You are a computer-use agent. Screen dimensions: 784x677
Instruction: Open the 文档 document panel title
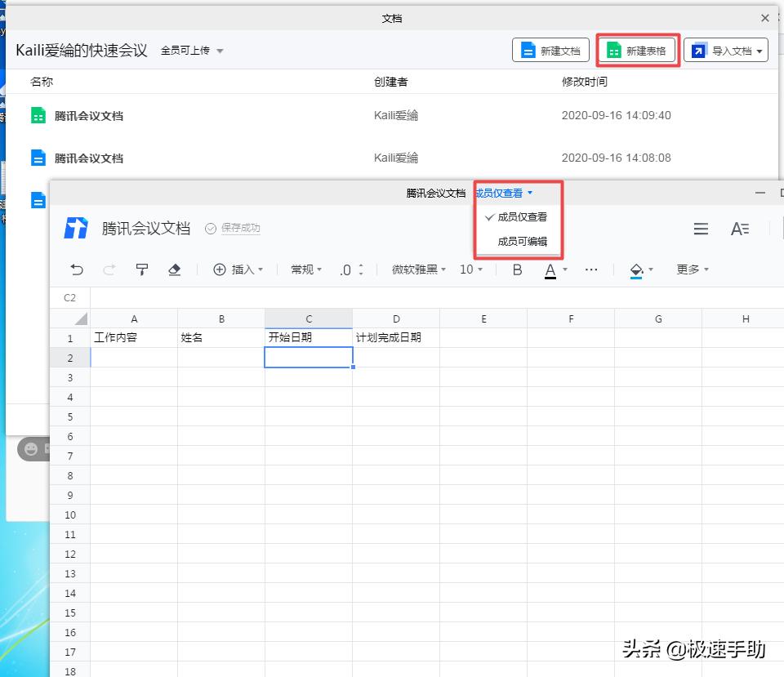coord(392,17)
